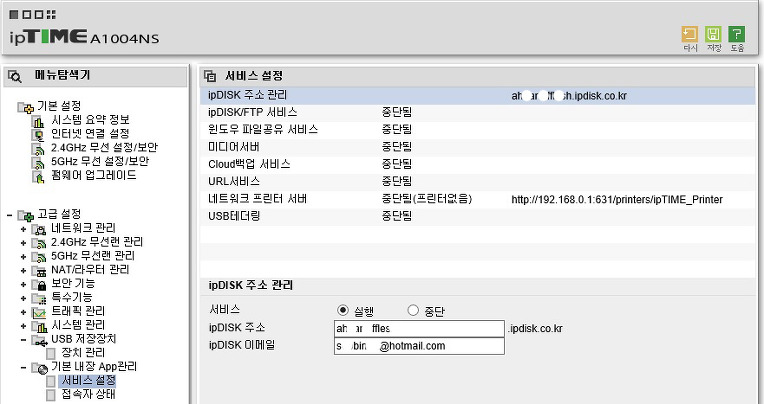This screenshot has width=764, height=404.
Task: Click the 장치 관리 page icon
Action: click(51, 353)
